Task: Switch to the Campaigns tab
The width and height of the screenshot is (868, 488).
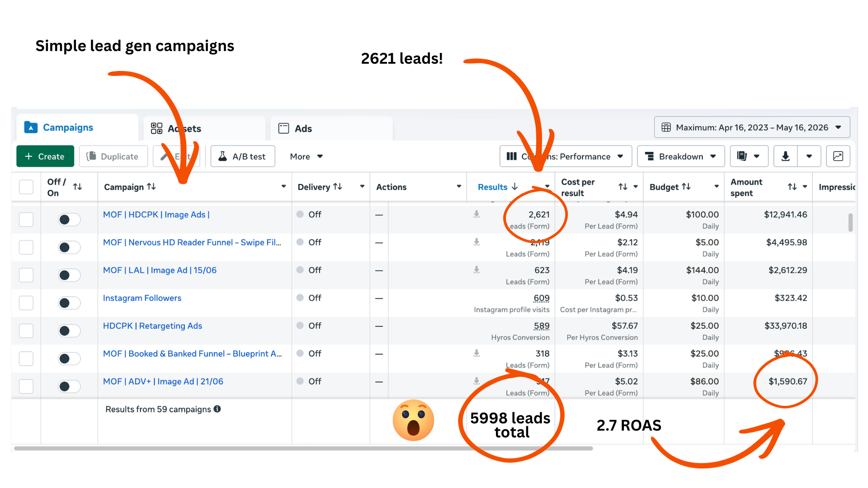Action: (x=77, y=127)
